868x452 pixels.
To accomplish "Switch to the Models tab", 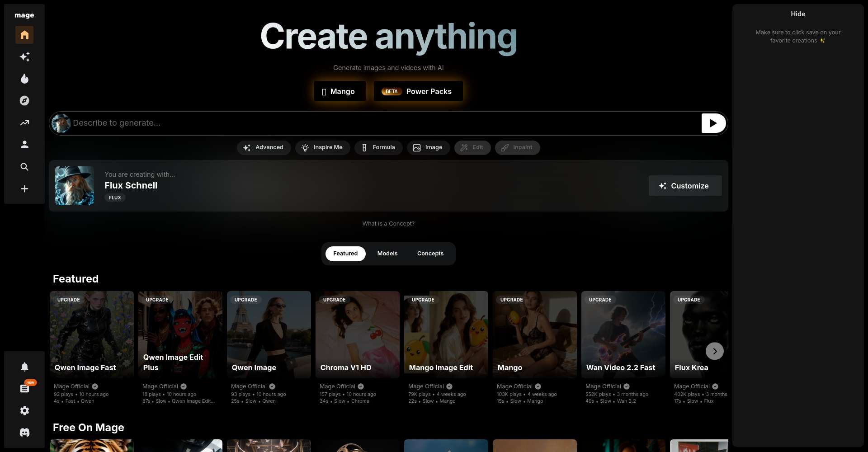I will tap(387, 254).
